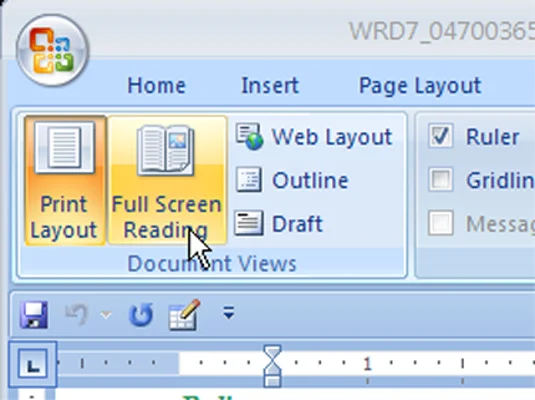This screenshot has height=400, width=535.
Task: Expand the Undo history dropdown arrow
Action: click(106, 315)
